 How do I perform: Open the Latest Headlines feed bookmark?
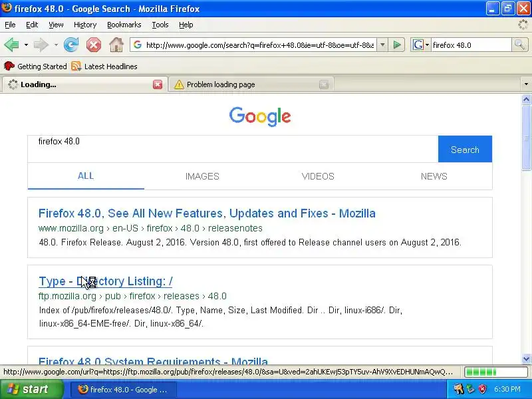[x=104, y=66]
